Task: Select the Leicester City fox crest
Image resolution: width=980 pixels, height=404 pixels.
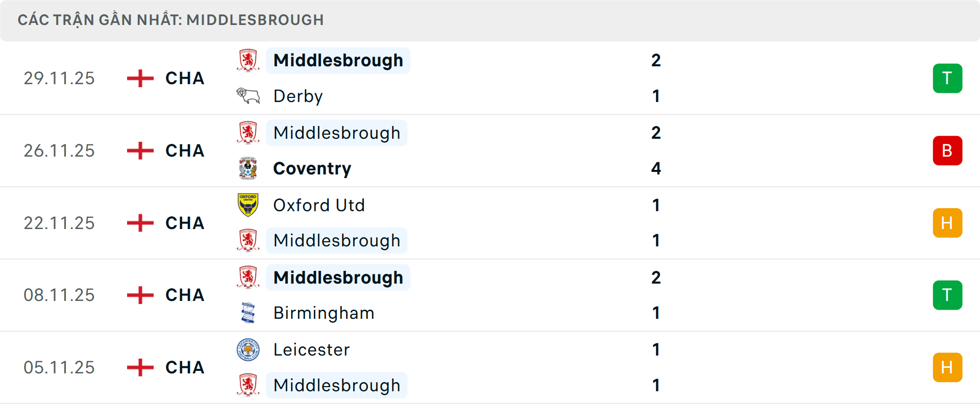Action: coord(249,350)
